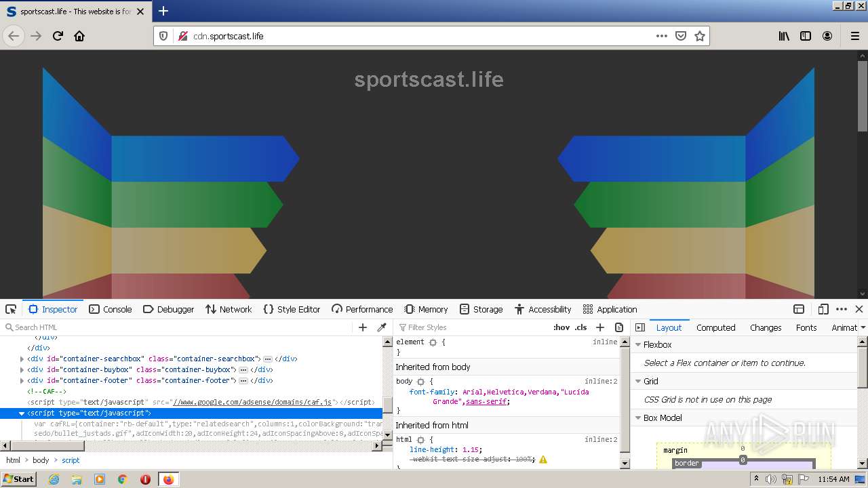
Task: Open the Firefox hamburger menu
Action: (855, 36)
